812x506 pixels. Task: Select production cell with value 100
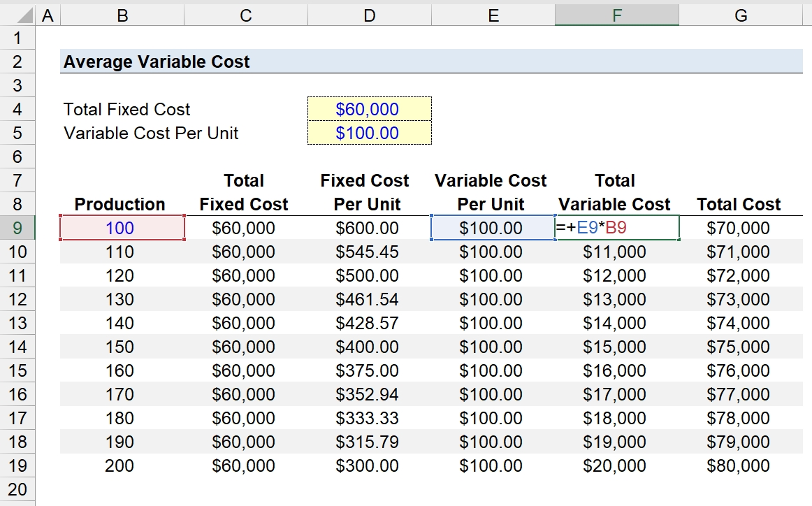point(122,228)
